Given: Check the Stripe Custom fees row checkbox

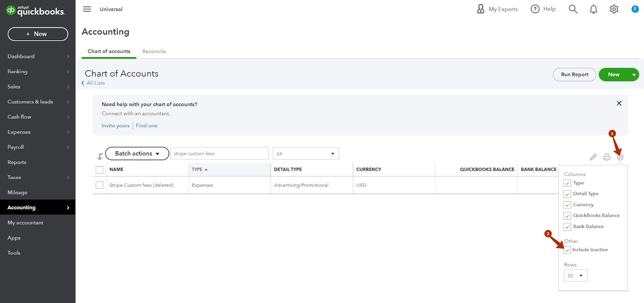Looking at the screenshot, I should click(x=99, y=185).
